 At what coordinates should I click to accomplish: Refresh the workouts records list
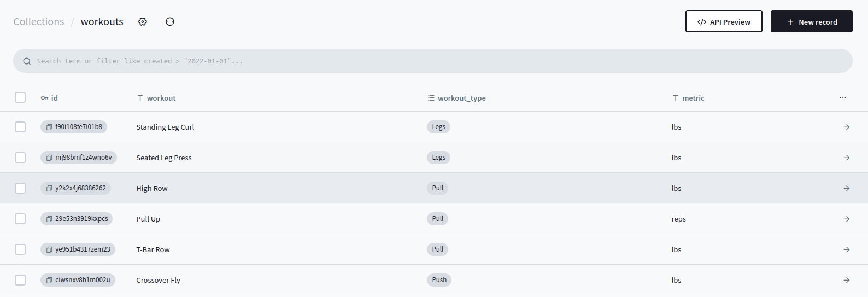point(170,22)
